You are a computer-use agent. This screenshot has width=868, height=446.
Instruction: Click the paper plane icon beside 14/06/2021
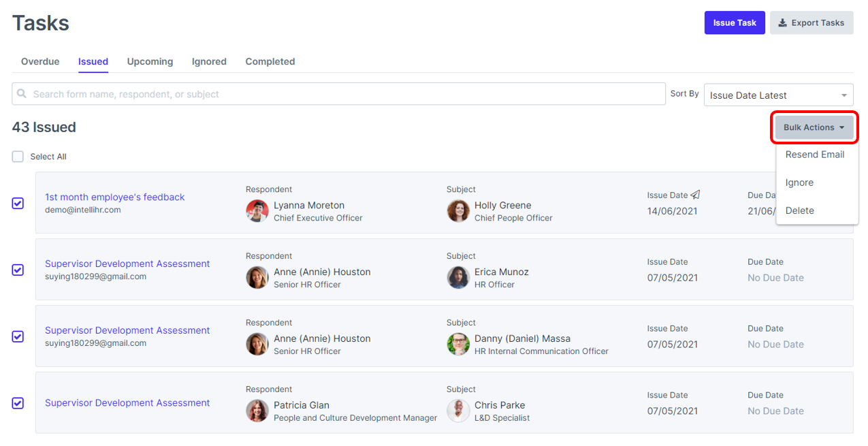(695, 195)
